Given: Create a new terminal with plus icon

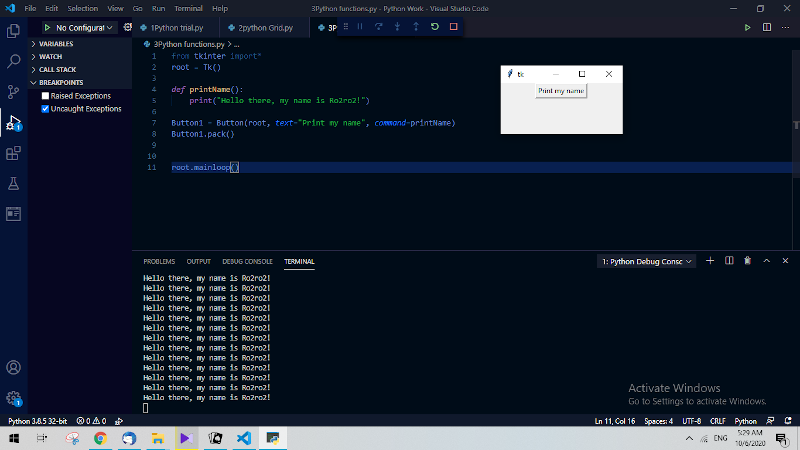Looking at the screenshot, I should click(x=710, y=261).
